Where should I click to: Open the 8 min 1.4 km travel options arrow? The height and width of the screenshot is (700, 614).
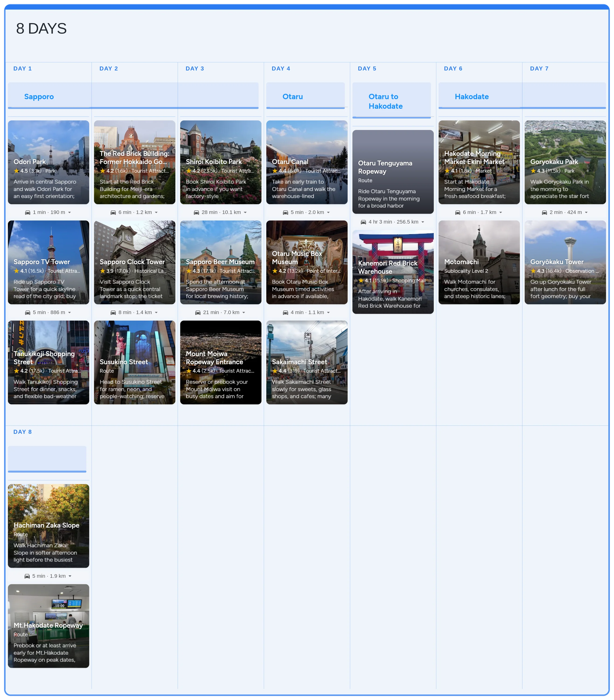click(156, 312)
